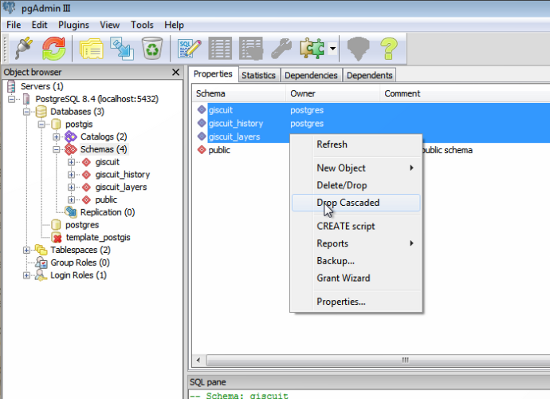This screenshot has height=399, width=550.
Task: Click the wrench maintenance toolbar icon
Action: [281, 48]
